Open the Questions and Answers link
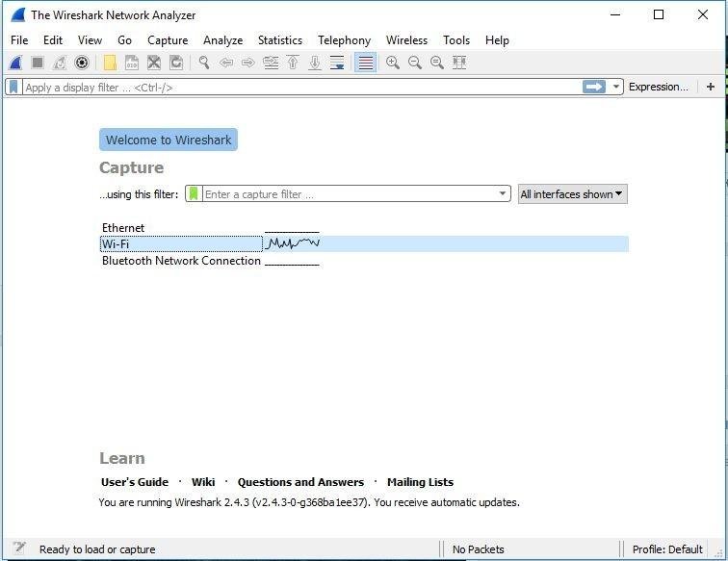This screenshot has width=728, height=561. point(300,482)
